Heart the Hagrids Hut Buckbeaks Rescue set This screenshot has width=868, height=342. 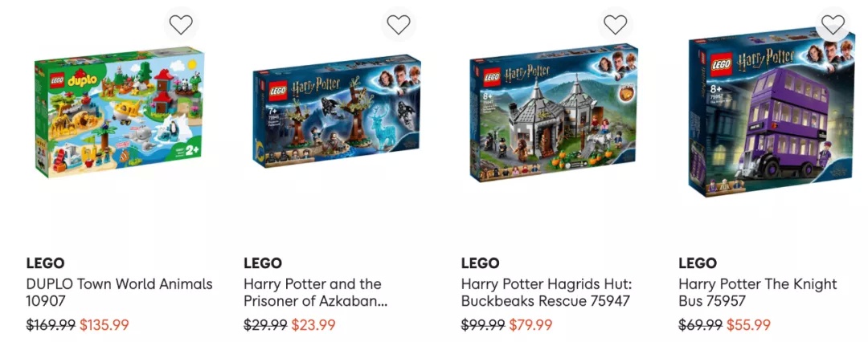(615, 24)
